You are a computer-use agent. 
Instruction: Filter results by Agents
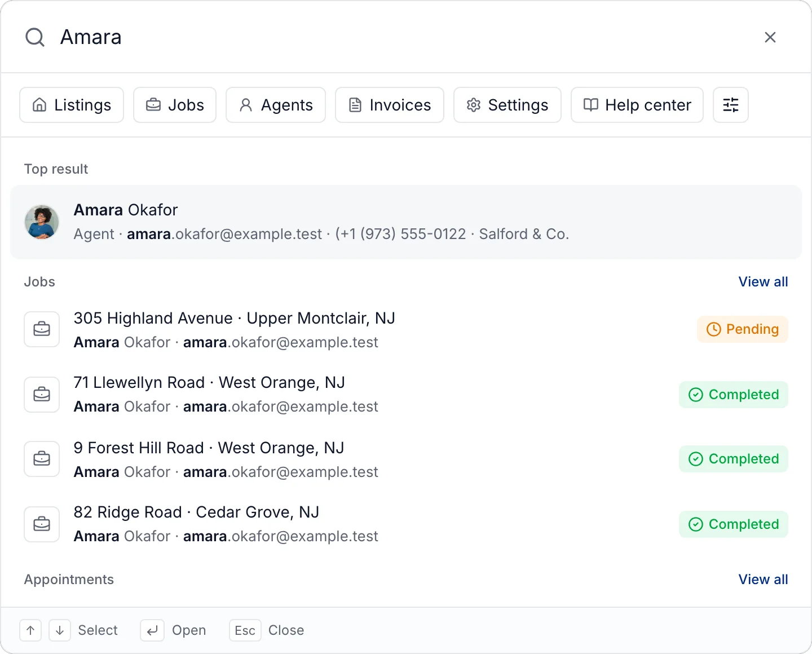[x=276, y=105]
